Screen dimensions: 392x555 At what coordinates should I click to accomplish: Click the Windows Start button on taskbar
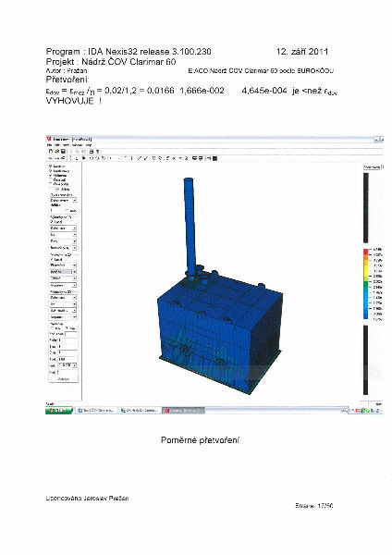59,410
